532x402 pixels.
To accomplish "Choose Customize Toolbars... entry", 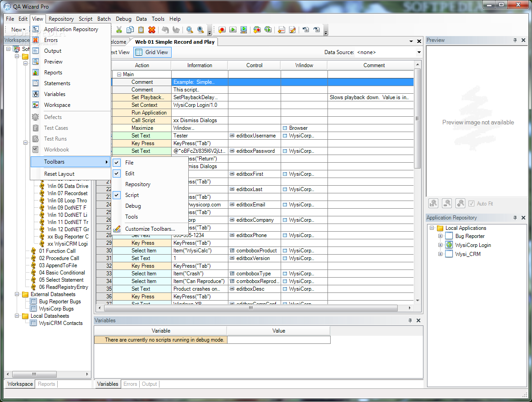I will click(x=150, y=229).
